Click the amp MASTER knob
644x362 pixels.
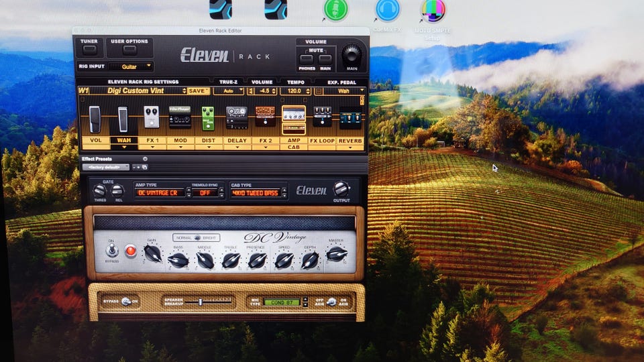tap(336, 254)
